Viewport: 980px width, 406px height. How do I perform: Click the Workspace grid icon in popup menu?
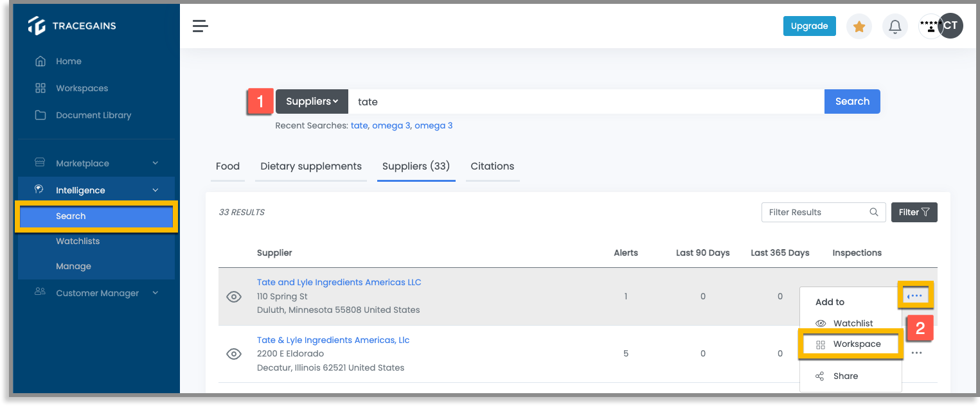[820, 344]
